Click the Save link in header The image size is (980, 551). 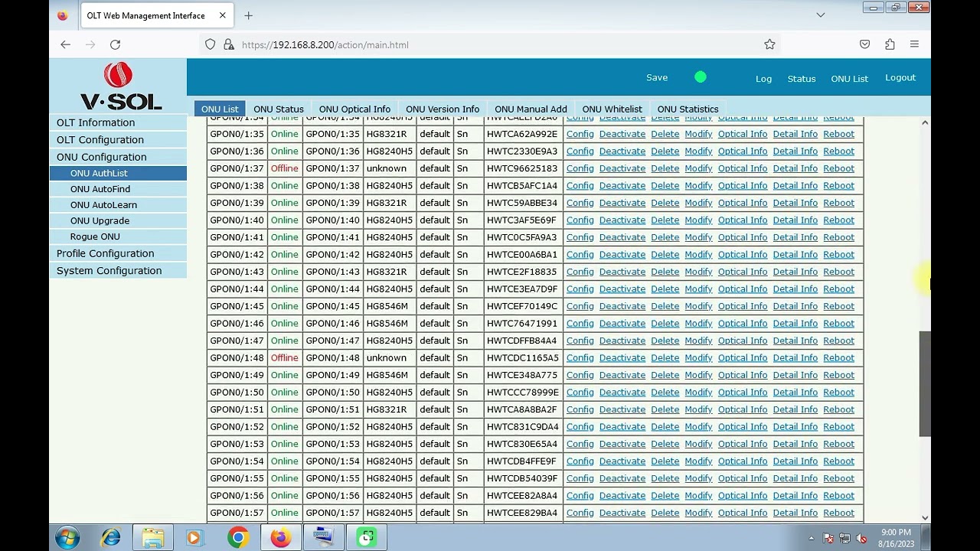[x=657, y=77]
